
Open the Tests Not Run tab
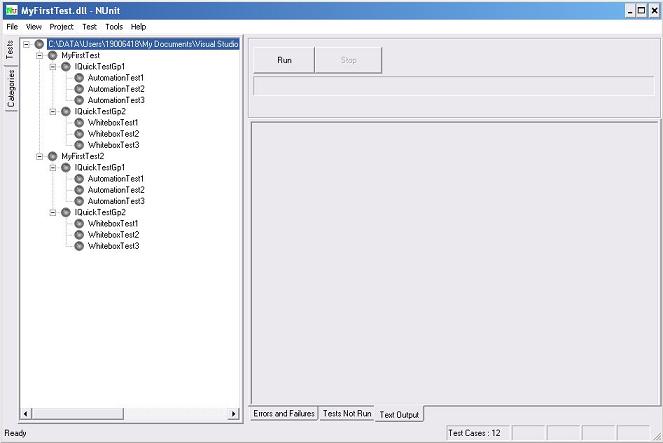(347, 413)
